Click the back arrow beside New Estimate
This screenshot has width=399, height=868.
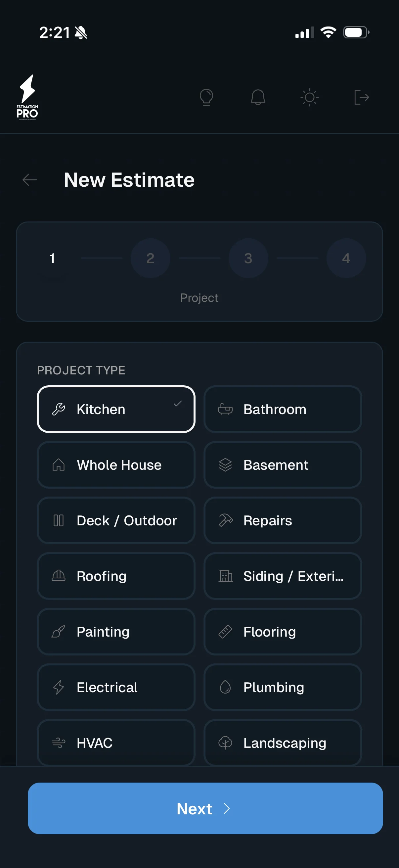tap(30, 180)
